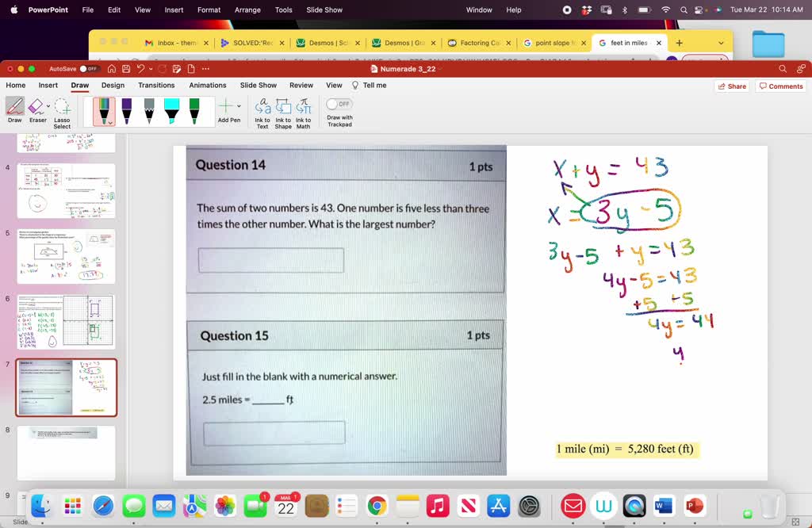Pick the green pen color swatch
The image size is (812, 528).
click(193, 109)
